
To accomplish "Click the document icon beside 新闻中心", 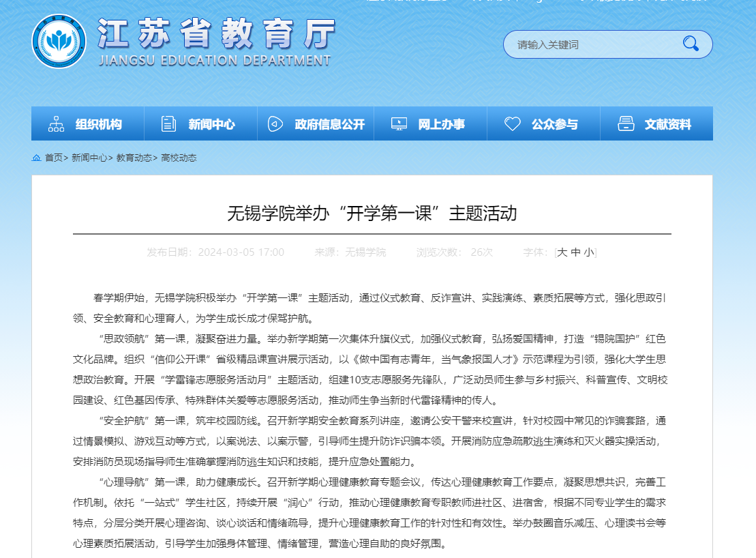I will (x=168, y=124).
